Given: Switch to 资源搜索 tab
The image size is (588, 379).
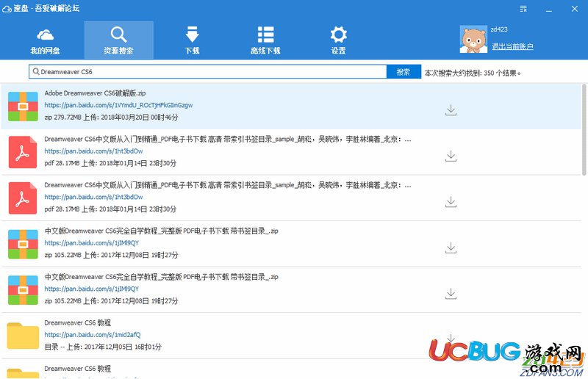Looking at the screenshot, I should [118, 40].
